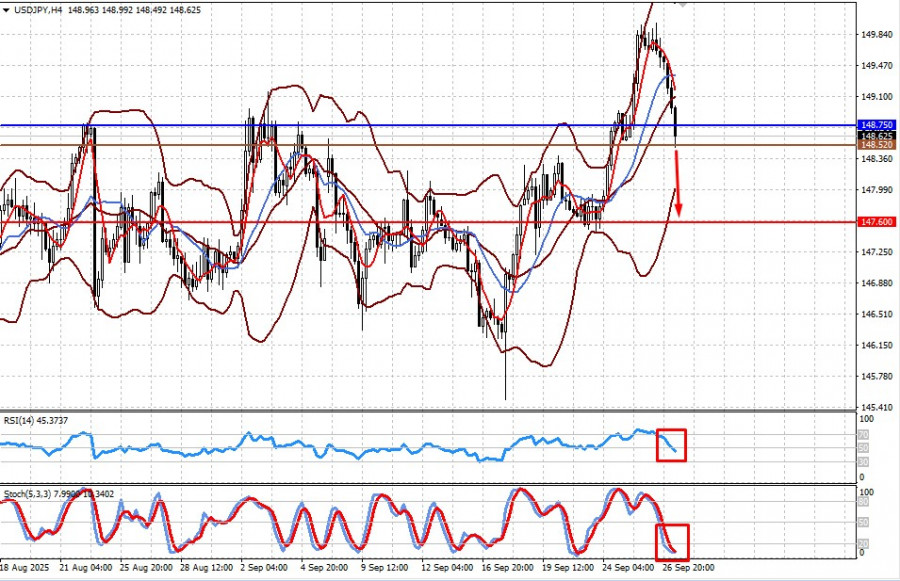The image size is (900, 581).
Task: Click the 147.250 value on price scale
Action: tap(877, 251)
